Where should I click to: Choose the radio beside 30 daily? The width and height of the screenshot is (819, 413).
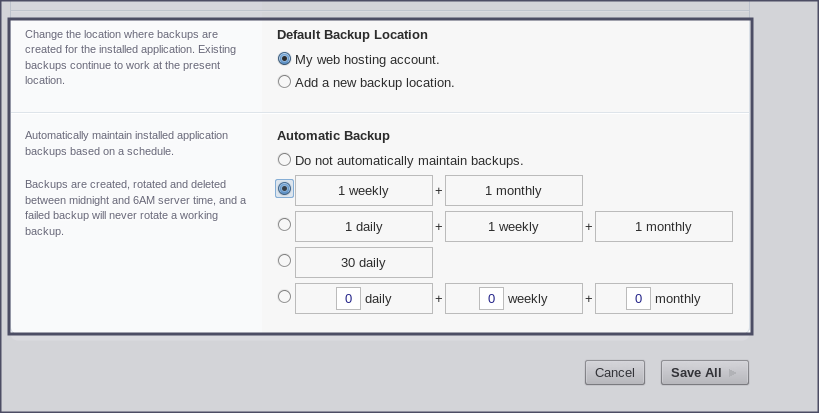coord(285,261)
